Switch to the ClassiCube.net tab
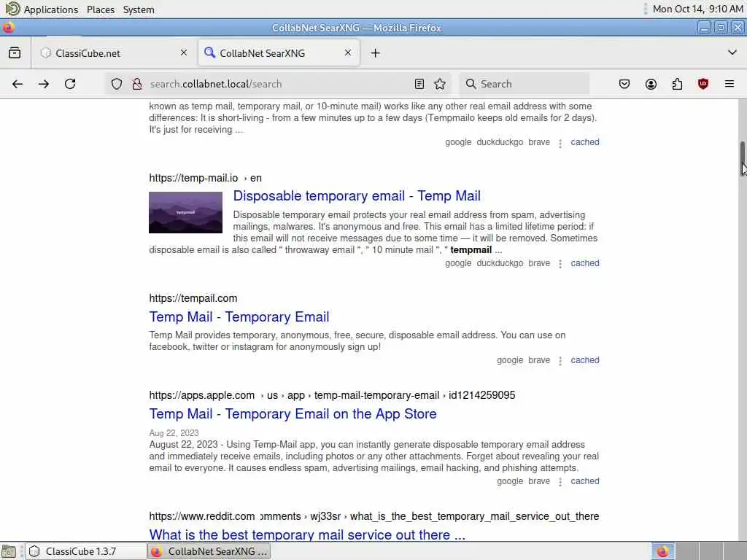 point(115,52)
